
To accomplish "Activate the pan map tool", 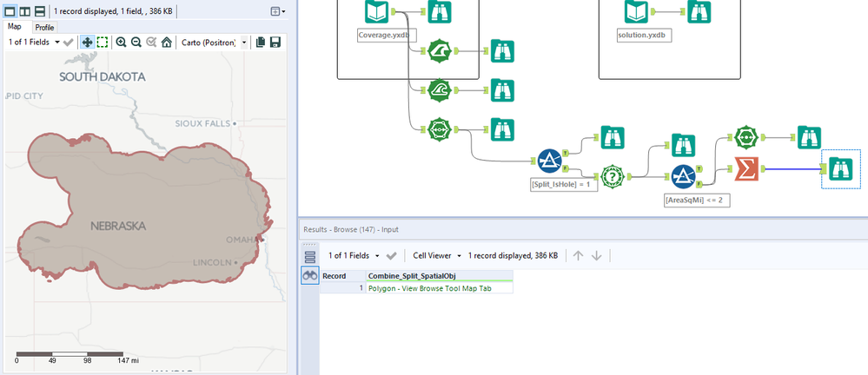I will 87,42.
